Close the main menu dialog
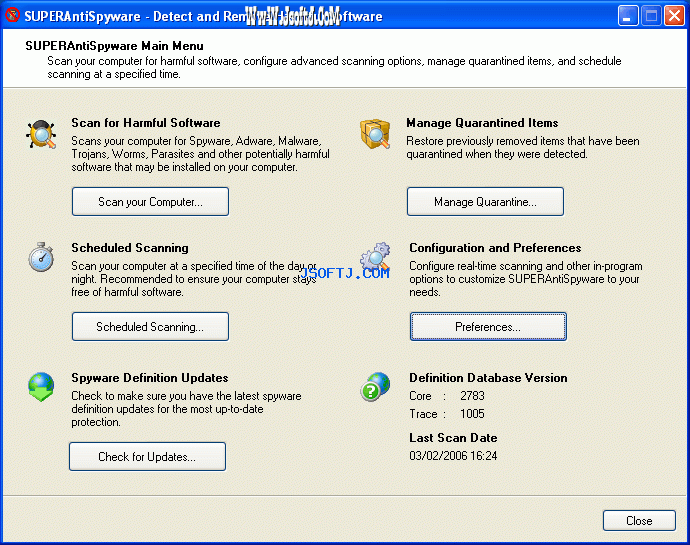 click(x=639, y=521)
